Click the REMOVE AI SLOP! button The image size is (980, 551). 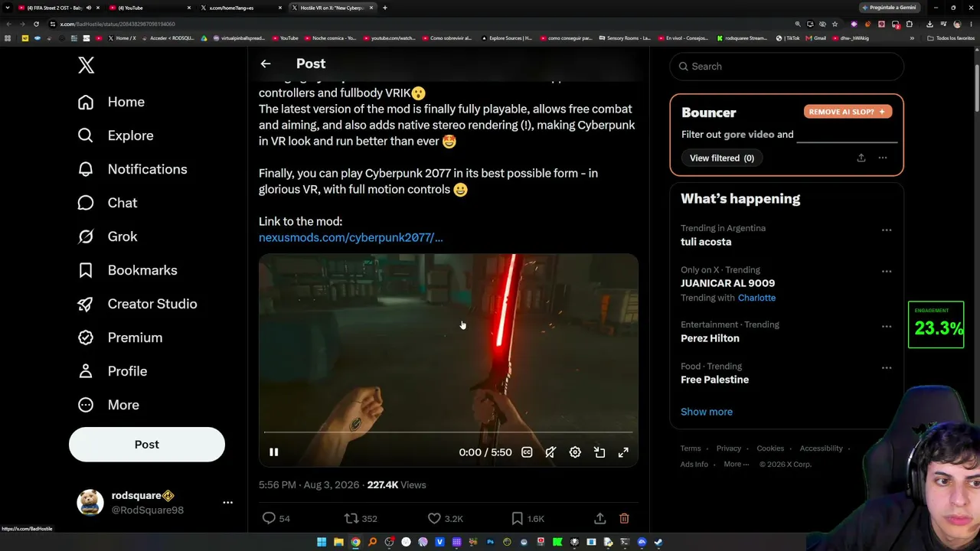click(848, 112)
